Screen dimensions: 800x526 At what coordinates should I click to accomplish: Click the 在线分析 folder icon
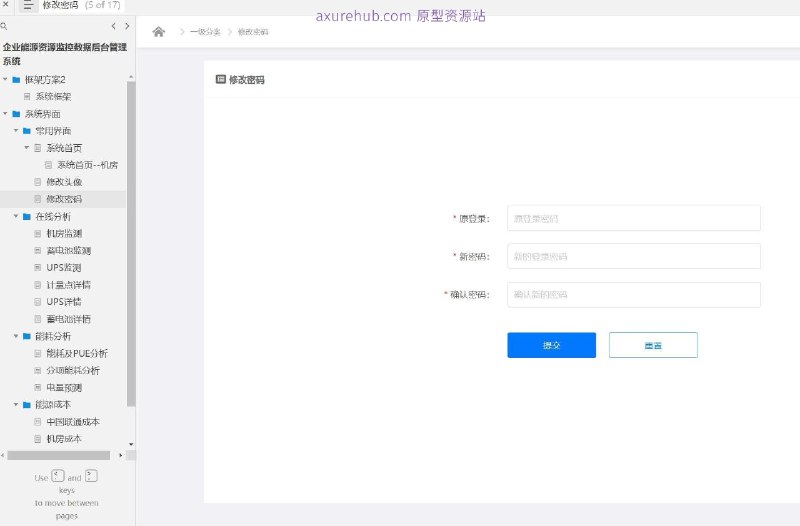[x=27, y=216]
